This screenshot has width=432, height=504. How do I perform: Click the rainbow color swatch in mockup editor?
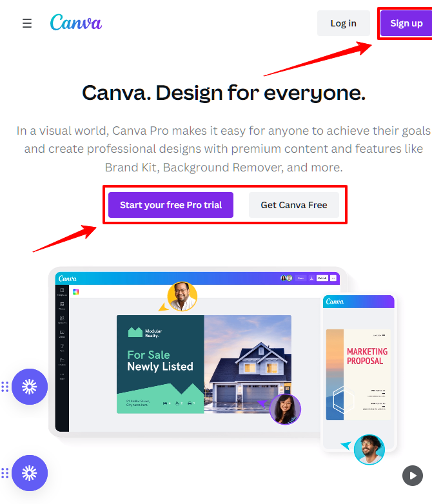pos(76,292)
